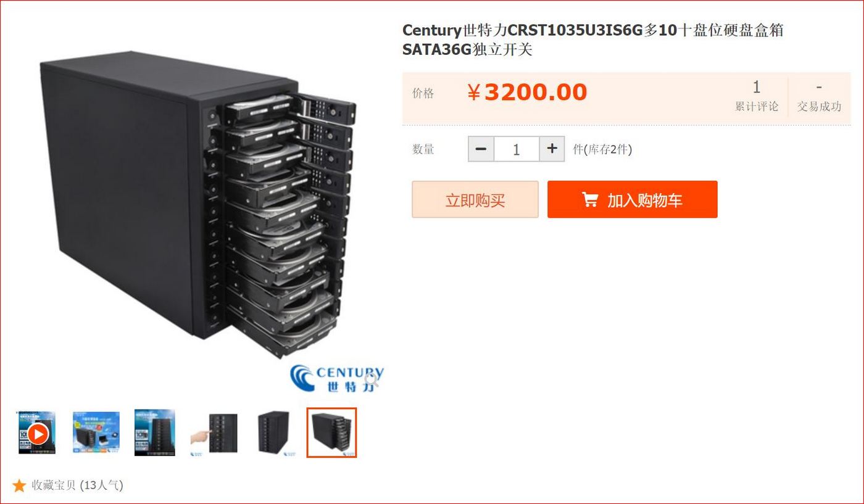Select the third product box thumbnail
864x504 pixels.
(155, 433)
